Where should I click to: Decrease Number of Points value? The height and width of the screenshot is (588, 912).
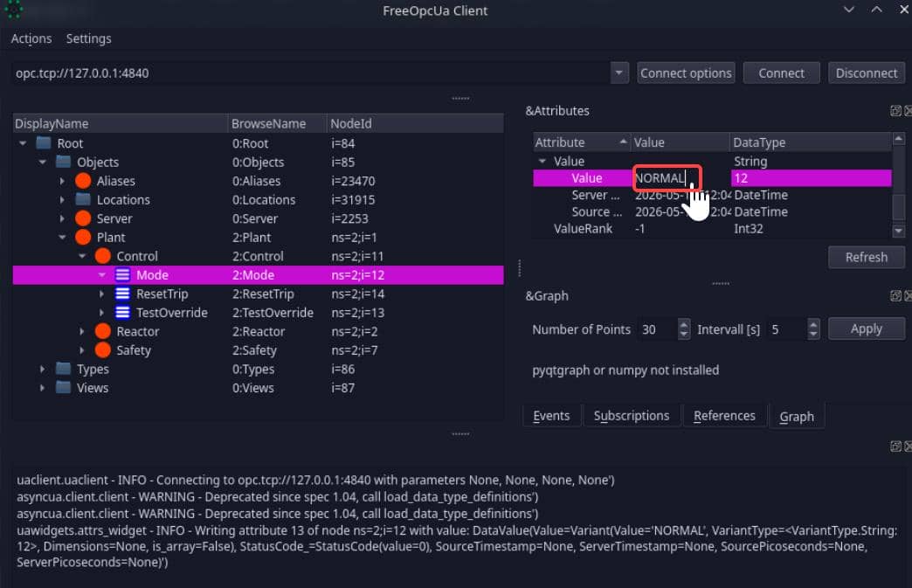[x=684, y=334]
